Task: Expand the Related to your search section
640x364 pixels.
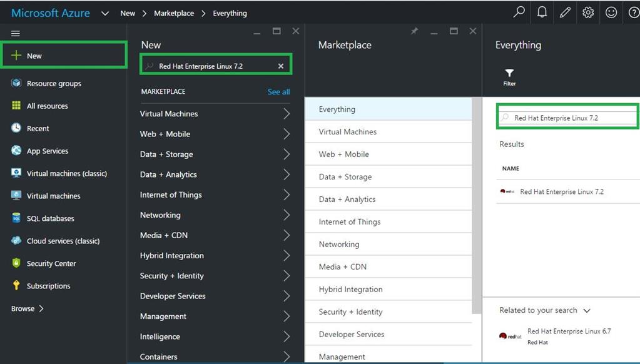Action: pos(587,310)
